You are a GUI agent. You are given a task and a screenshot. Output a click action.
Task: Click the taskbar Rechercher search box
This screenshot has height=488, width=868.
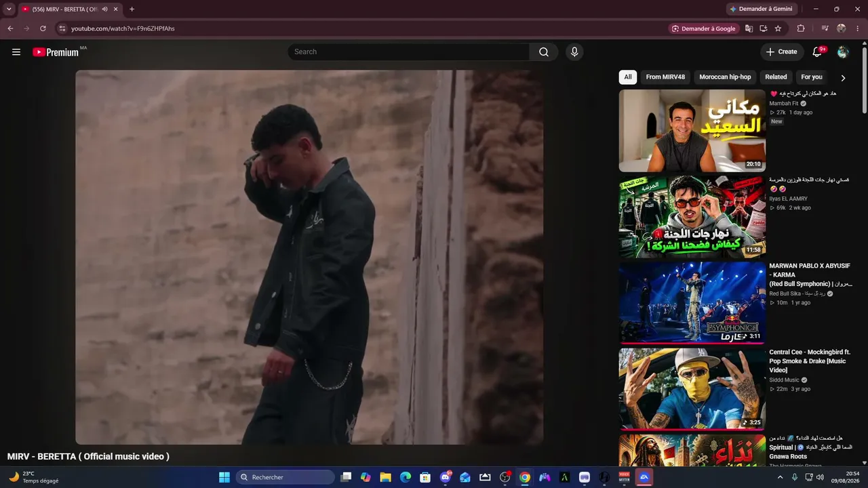[x=285, y=477]
